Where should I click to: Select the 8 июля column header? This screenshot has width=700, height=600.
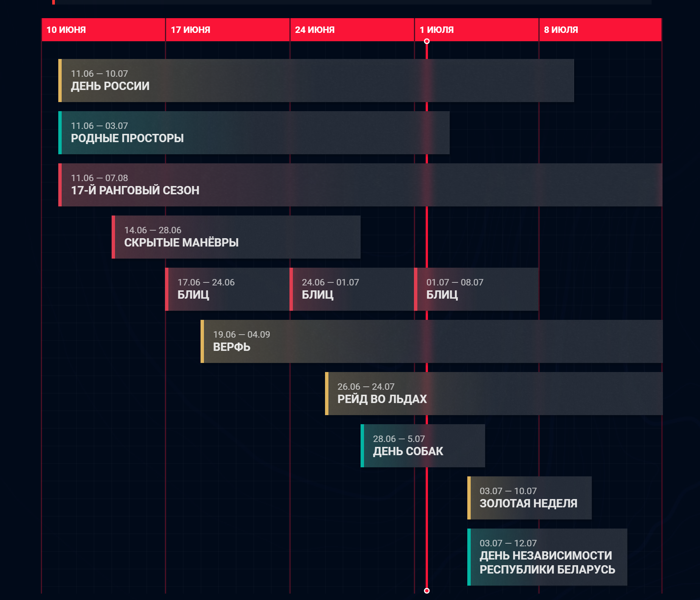(600, 29)
